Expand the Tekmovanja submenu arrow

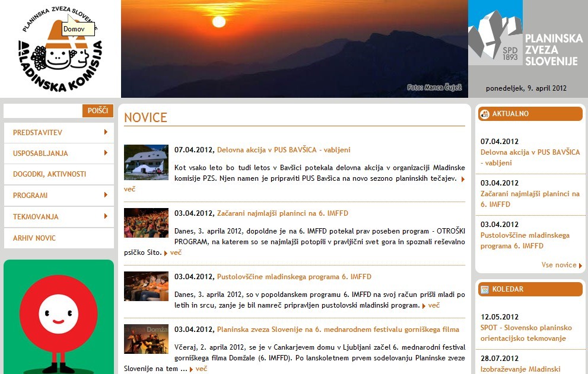[x=105, y=216]
